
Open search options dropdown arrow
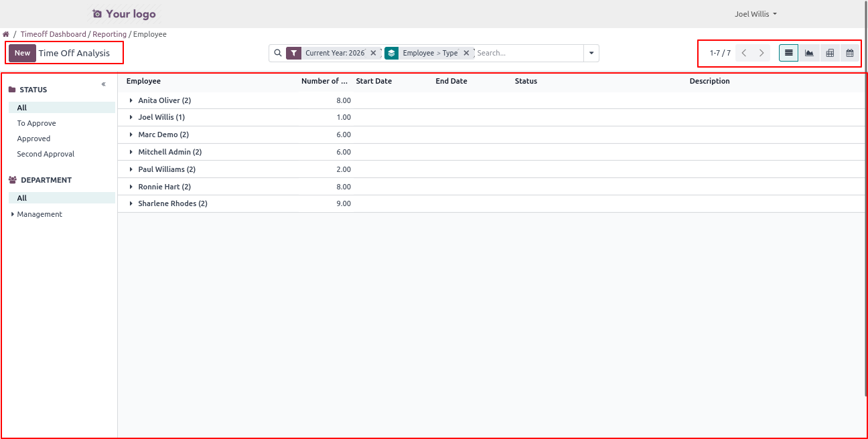click(591, 53)
